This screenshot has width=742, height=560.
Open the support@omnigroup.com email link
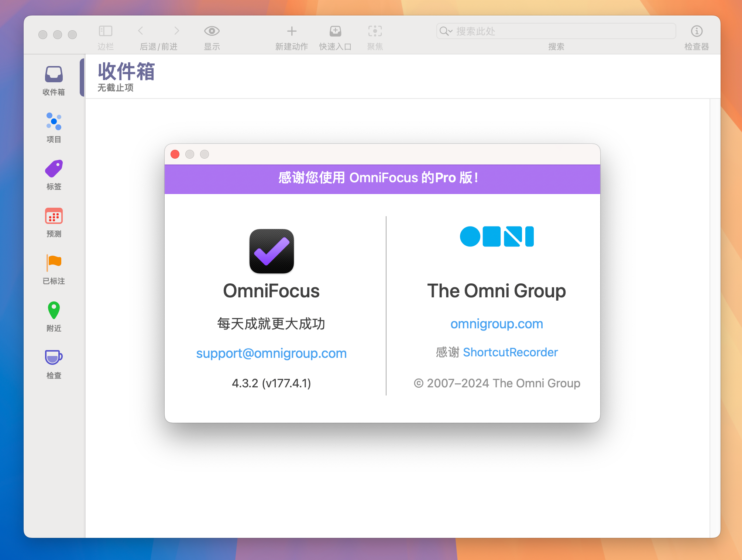(271, 353)
